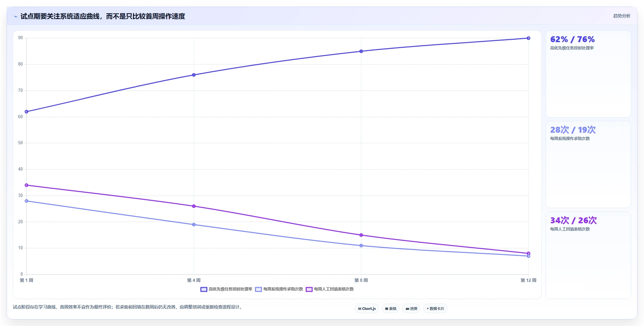Click the 34次 / 26次 stat value
The width and height of the screenshot is (644, 326).
pos(573,220)
